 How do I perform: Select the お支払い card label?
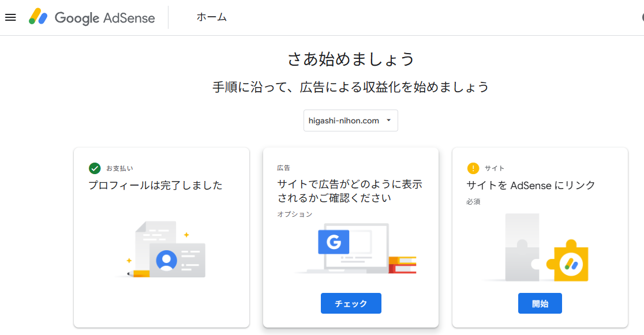click(119, 168)
